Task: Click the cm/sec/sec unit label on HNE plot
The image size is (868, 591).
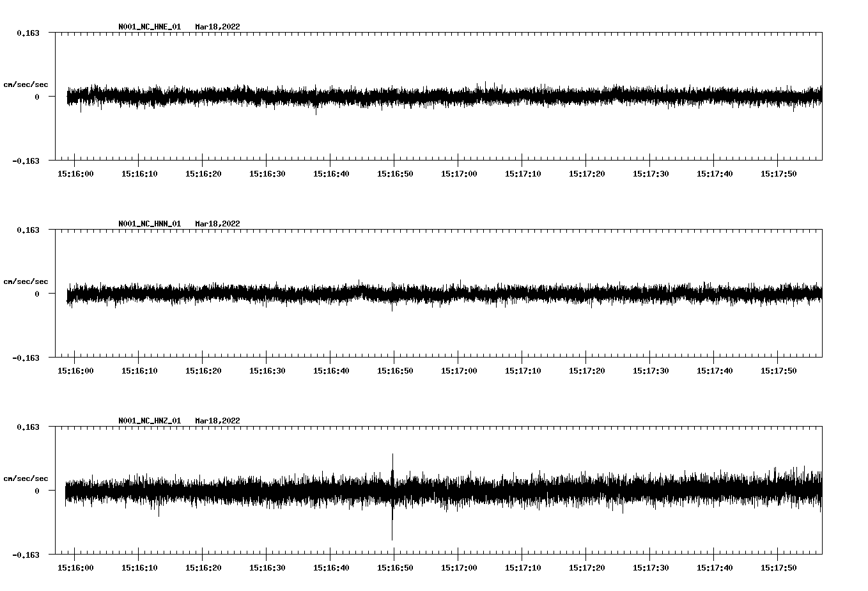Action: pyautogui.click(x=26, y=84)
